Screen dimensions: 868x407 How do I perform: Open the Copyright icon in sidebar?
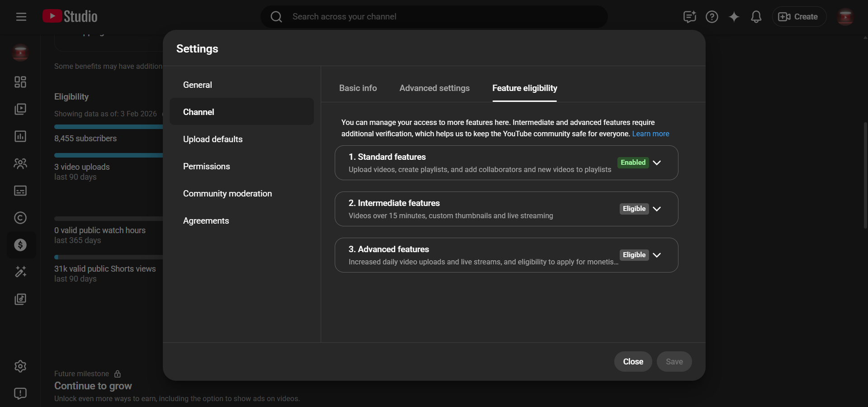point(20,218)
